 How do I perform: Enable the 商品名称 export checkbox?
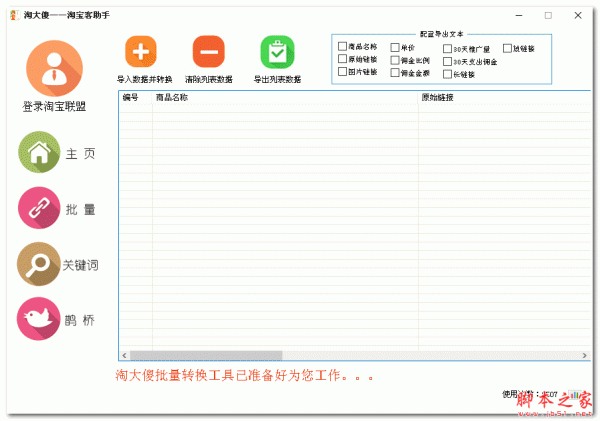[342, 46]
